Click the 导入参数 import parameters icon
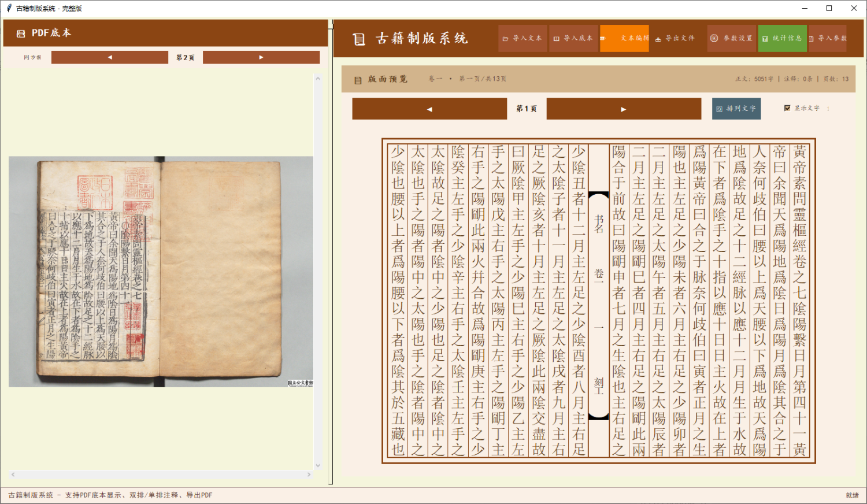This screenshot has height=504, width=867. (x=811, y=38)
